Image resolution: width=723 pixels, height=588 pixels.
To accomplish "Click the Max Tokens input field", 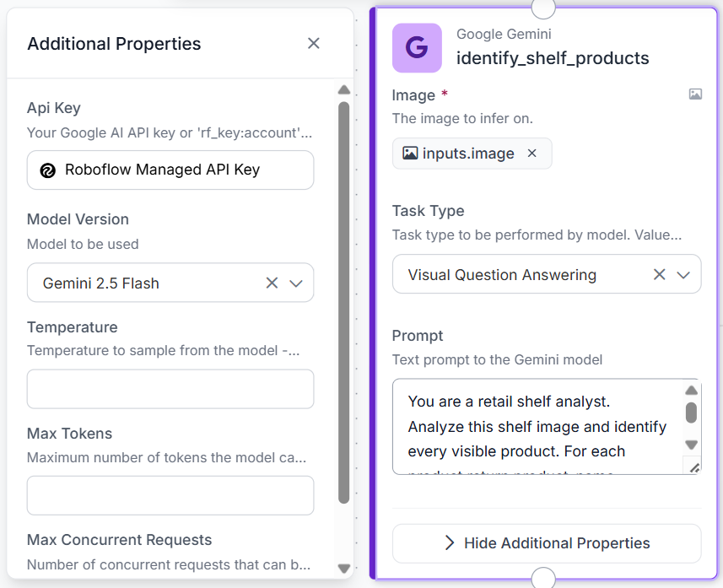I will click(170, 495).
